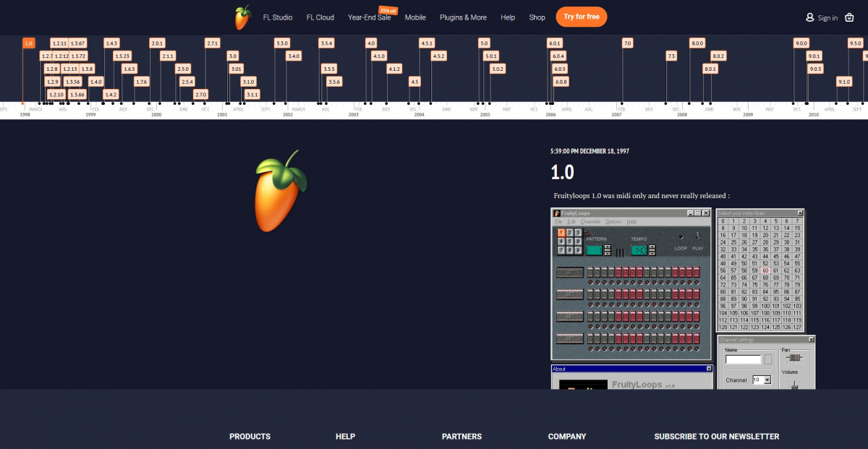
Task: Go to FL Cloud in navigation
Action: point(320,17)
